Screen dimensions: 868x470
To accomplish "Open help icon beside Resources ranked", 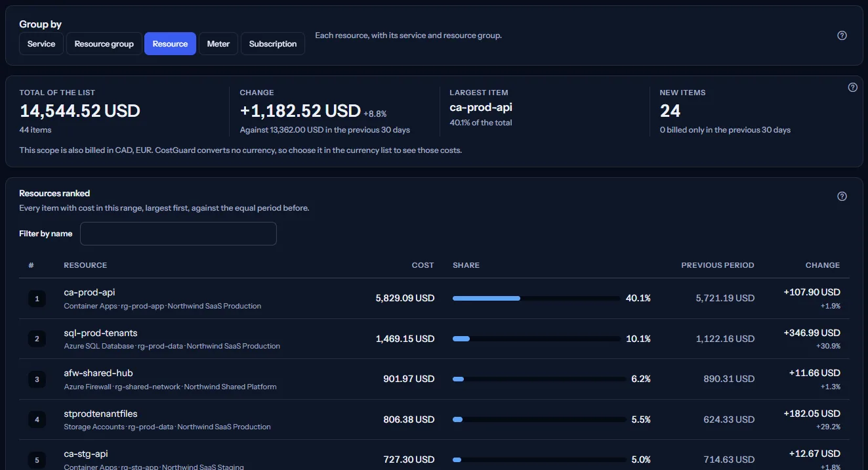I will 842,196.
